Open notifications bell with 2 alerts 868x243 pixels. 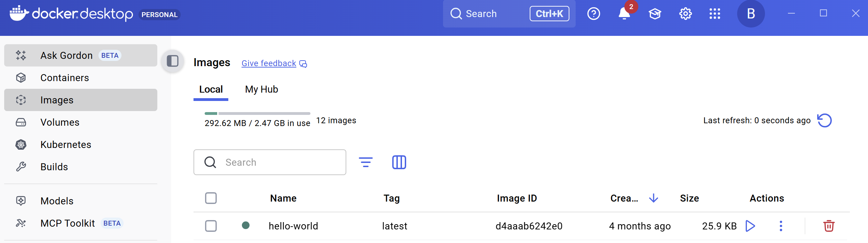(624, 14)
